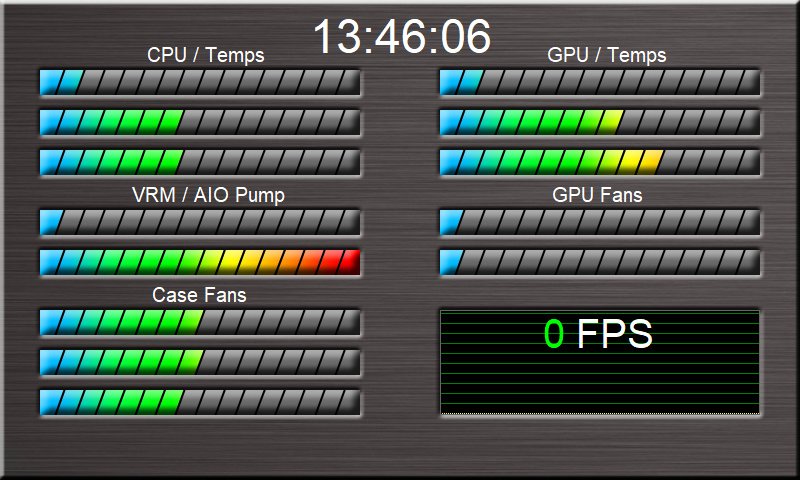
Task: Select the first bar under GPU Fans
Action: click(599, 222)
